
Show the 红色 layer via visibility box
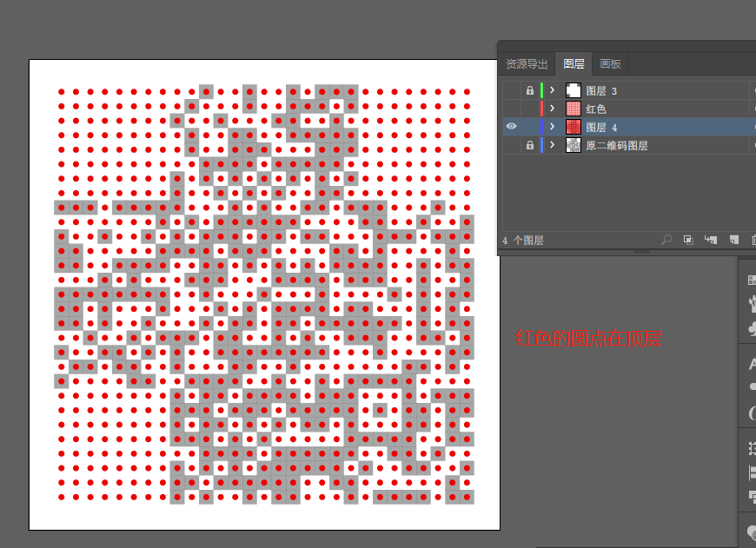[511, 109]
